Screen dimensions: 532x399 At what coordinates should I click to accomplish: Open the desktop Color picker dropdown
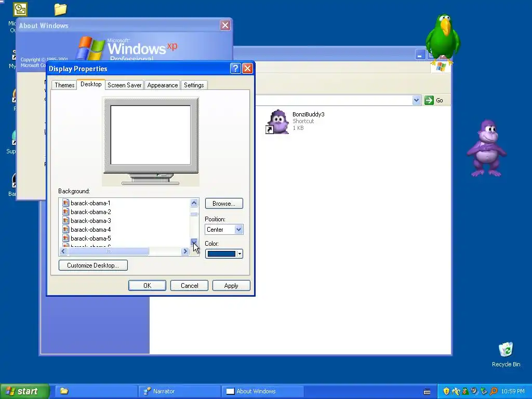pyautogui.click(x=224, y=254)
